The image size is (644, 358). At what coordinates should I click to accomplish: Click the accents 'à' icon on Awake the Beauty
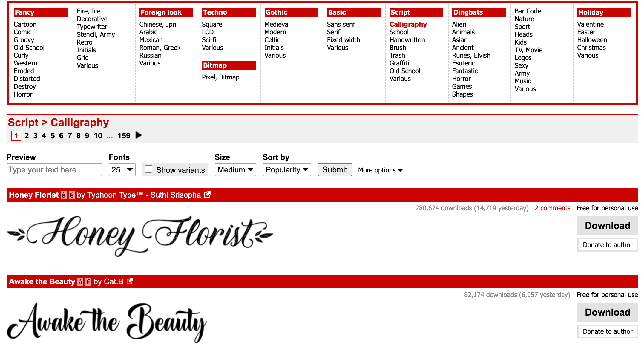tap(80, 282)
